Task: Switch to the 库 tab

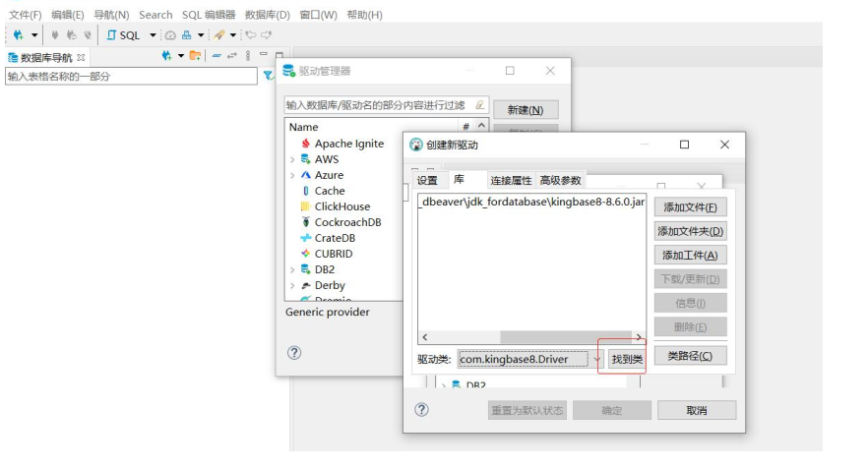Action: click(x=459, y=179)
